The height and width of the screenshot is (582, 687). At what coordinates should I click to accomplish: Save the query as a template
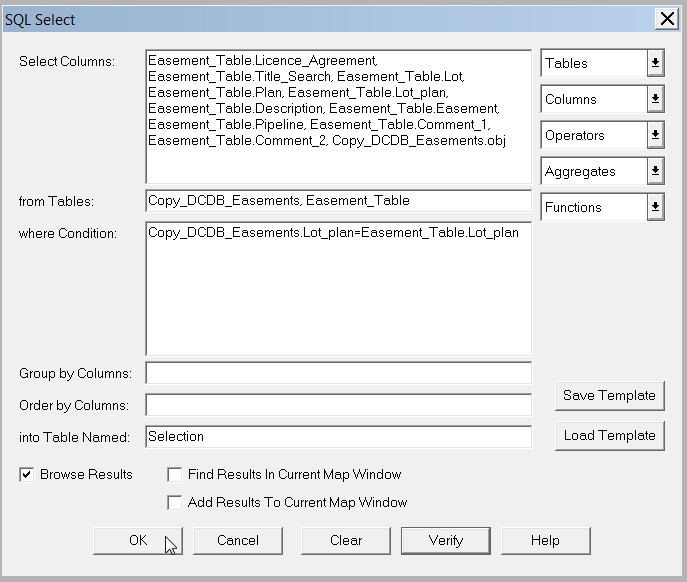608,395
